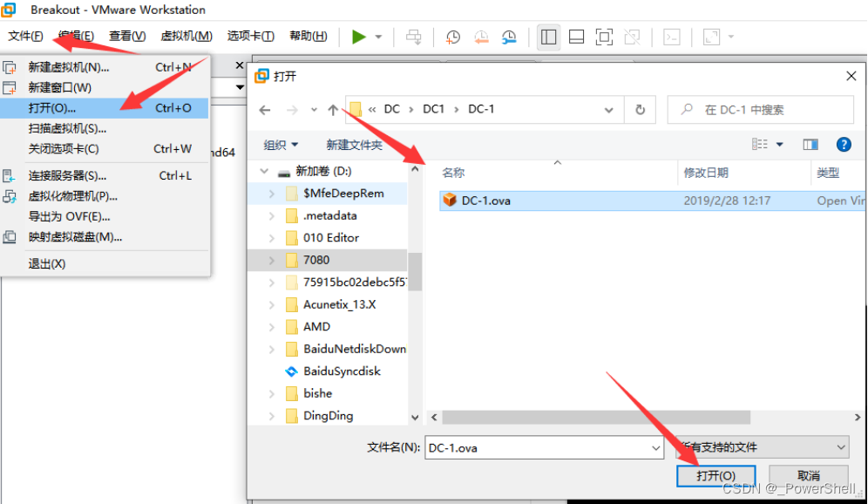Expand the 7080 folder node

[x=271, y=260]
